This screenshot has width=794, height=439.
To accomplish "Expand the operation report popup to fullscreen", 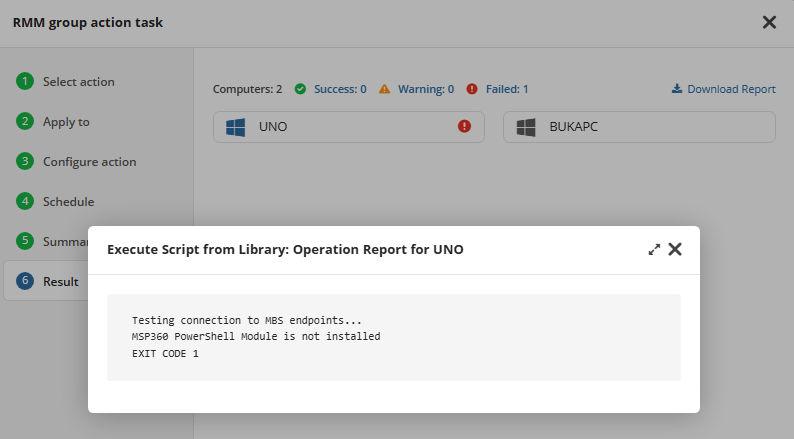I will coord(654,250).
